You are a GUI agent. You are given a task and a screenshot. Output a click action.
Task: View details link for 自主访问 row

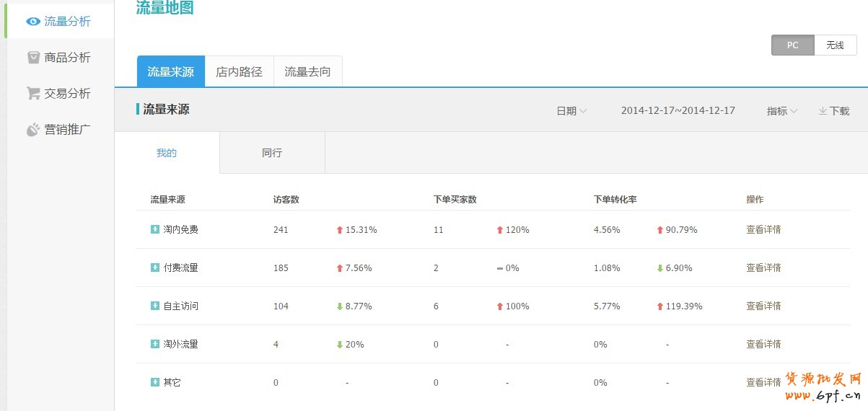pyautogui.click(x=763, y=306)
